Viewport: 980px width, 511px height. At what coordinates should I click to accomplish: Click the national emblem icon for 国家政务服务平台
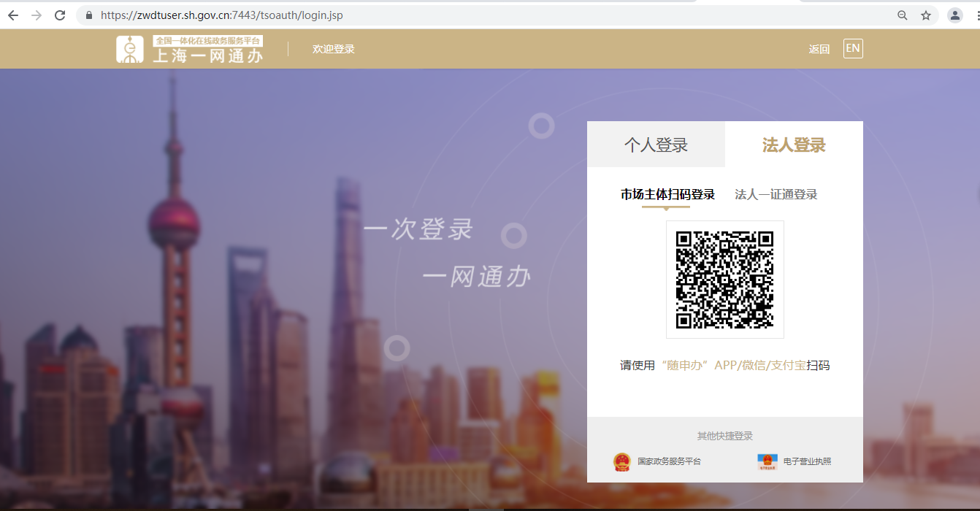621,462
